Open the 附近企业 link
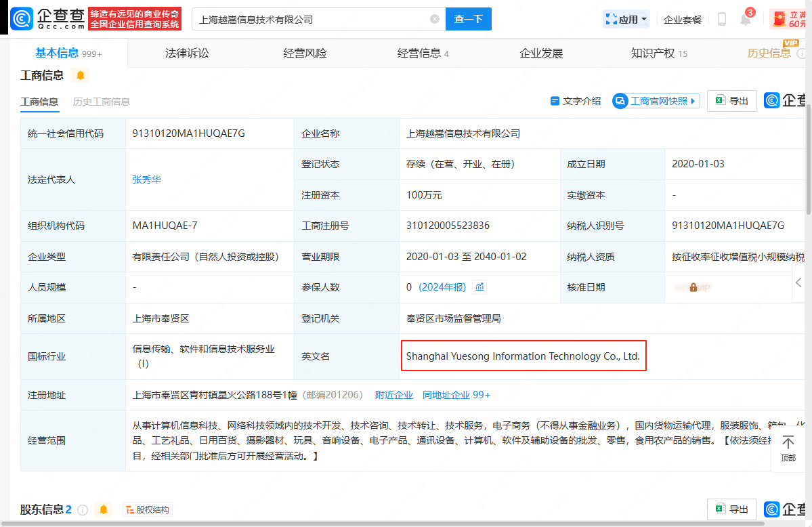The width and height of the screenshot is (812, 527). pos(394,395)
